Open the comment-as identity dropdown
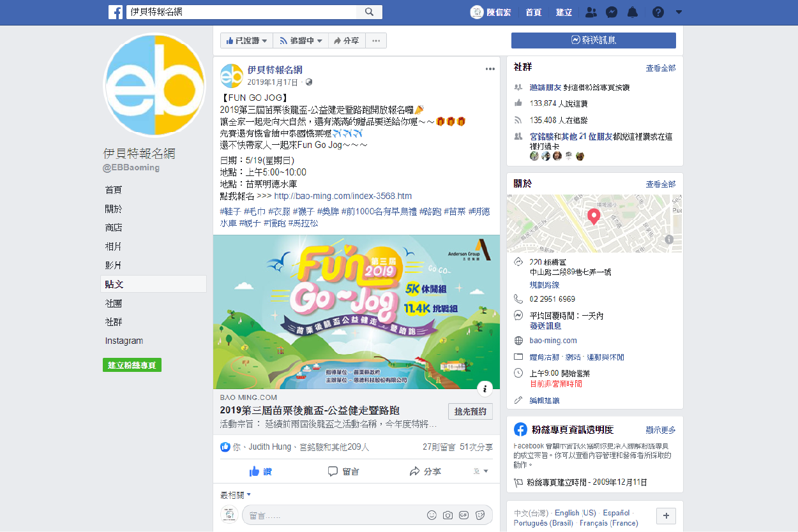798x532 pixels. [481, 471]
